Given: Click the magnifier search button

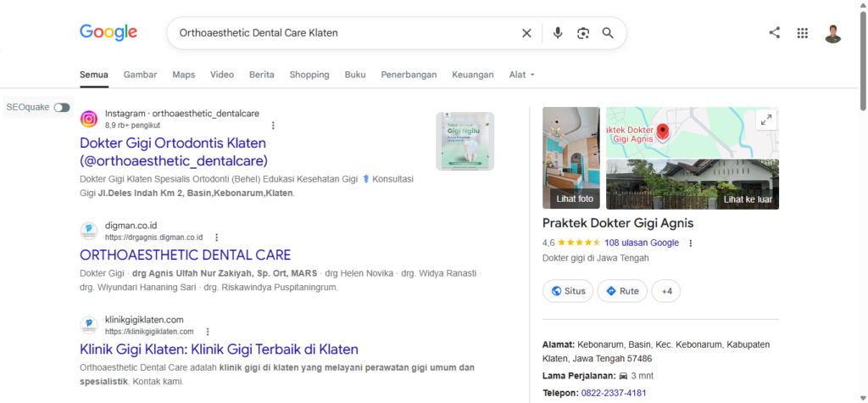Looking at the screenshot, I should (608, 33).
